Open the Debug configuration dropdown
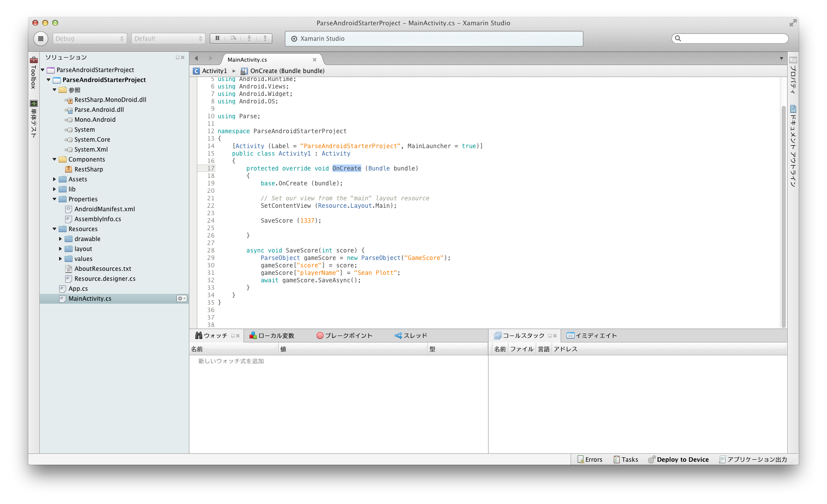The image size is (827, 504). click(x=90, y=38)
